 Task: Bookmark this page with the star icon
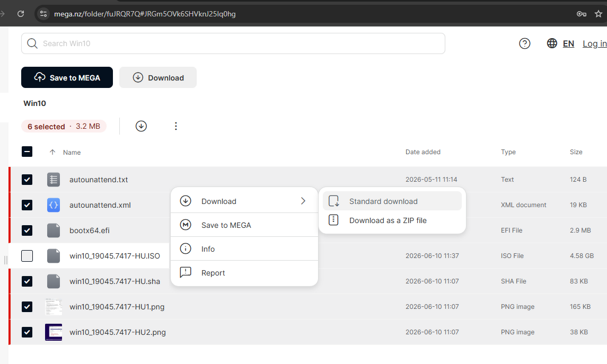pyautogui.click(x=599, y=14)
